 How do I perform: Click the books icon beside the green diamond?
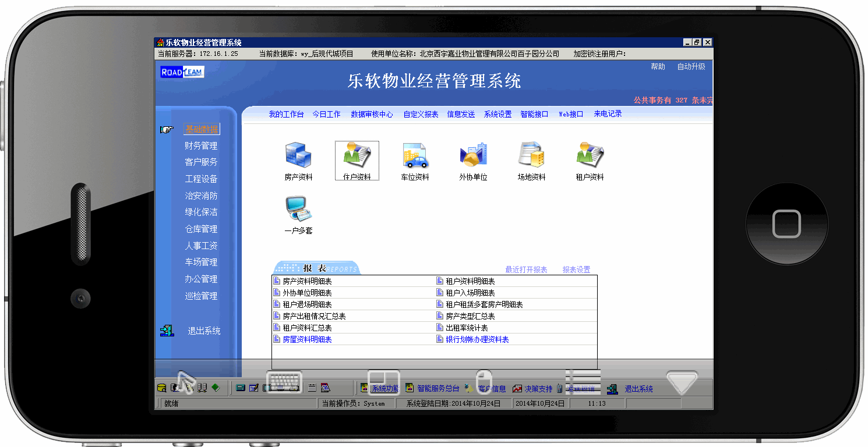point(202,388)
